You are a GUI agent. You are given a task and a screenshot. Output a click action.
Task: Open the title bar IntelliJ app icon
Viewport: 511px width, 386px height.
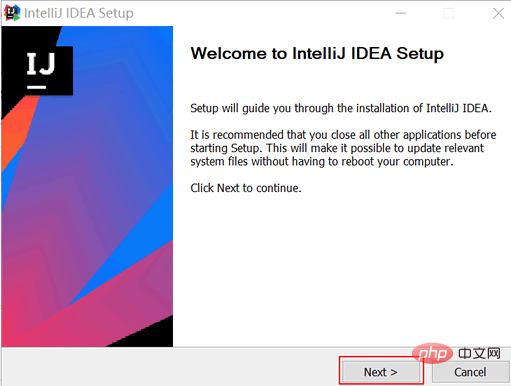[x=12, y=13]
